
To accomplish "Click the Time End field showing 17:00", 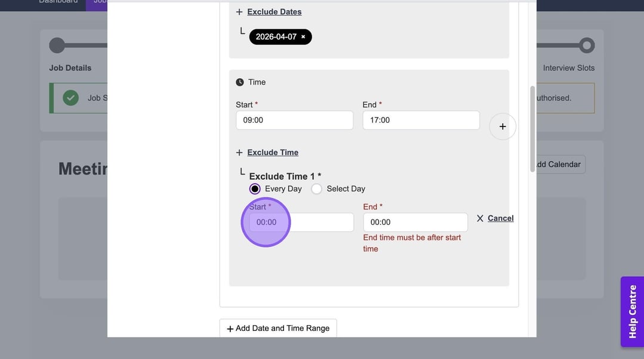I will tap(421, 120).
